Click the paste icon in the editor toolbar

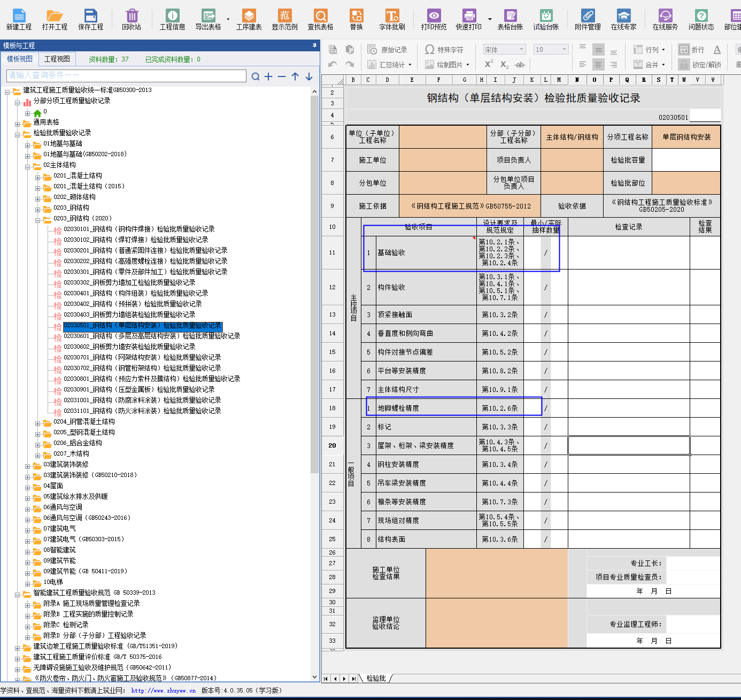click(x=350, y=50)
